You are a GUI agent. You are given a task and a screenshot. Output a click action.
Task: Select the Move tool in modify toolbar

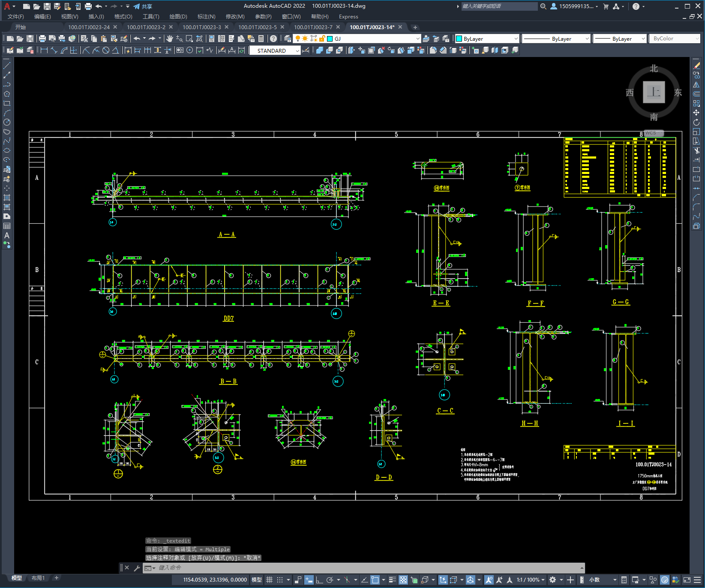tap(696, 113)
